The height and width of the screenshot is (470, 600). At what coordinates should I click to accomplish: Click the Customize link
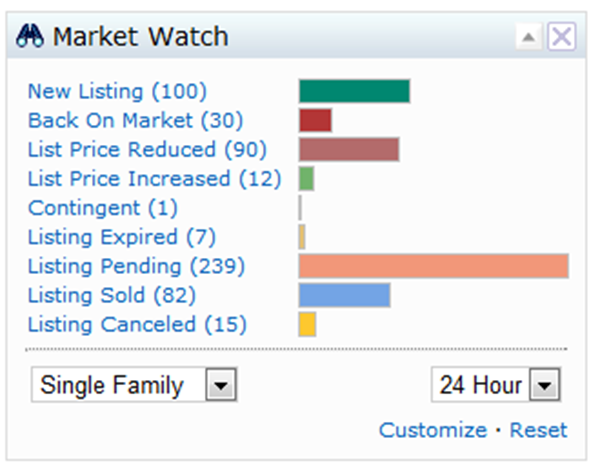click(x=433, y=430)
